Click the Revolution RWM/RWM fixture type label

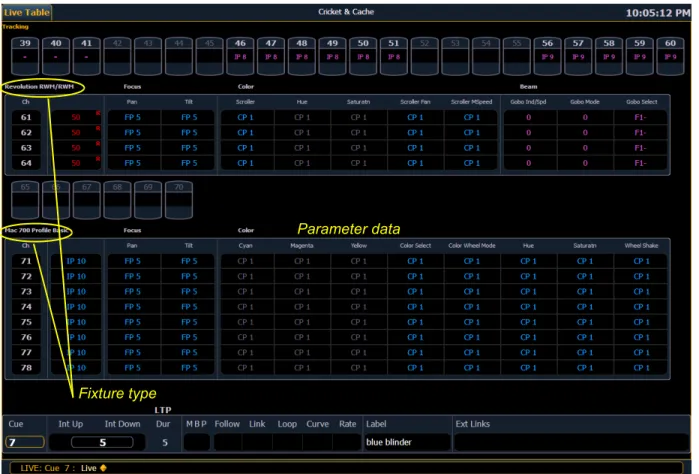39,87
